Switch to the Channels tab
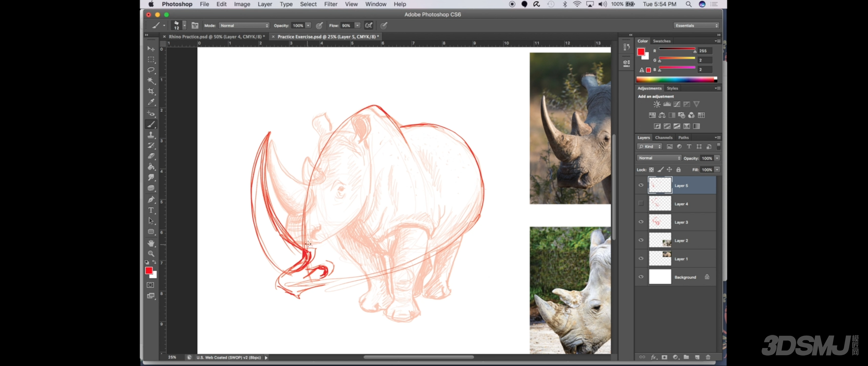Screen dimensions: 868x366 (x=664, y=138)
